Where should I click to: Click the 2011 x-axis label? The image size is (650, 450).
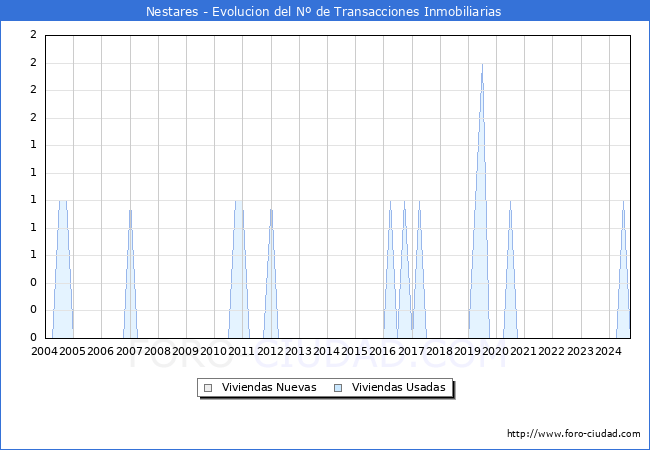[x=241, y=351]
